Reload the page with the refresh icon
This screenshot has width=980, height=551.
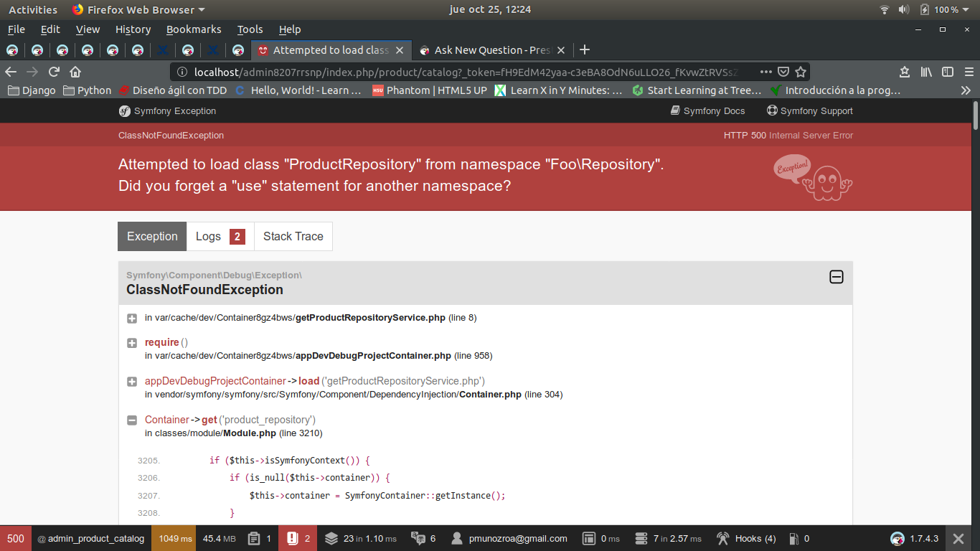click(x=54, y=72)
